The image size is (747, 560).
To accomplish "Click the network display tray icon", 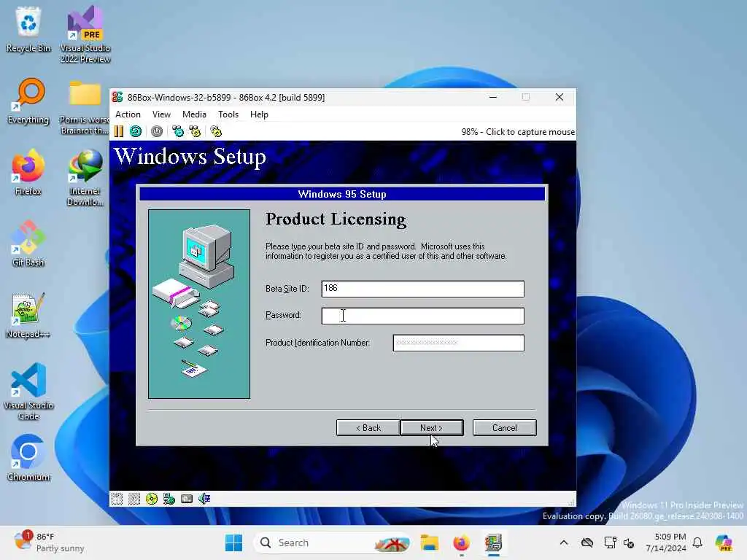I will tap(610, 542).
